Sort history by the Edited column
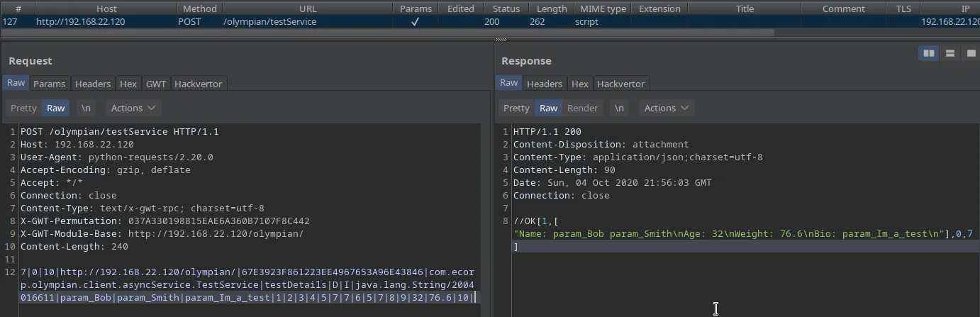 [x=461, y=9]
